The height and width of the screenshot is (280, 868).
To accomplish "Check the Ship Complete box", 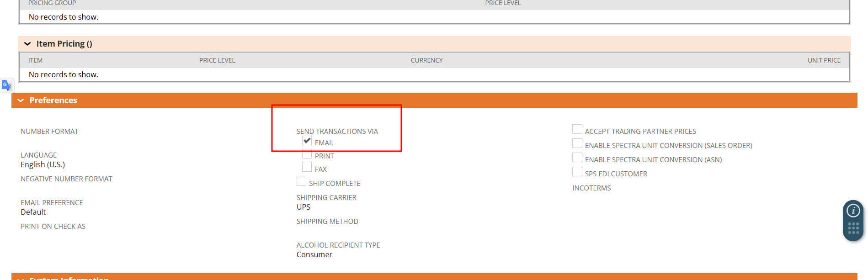I will [302, 182].
